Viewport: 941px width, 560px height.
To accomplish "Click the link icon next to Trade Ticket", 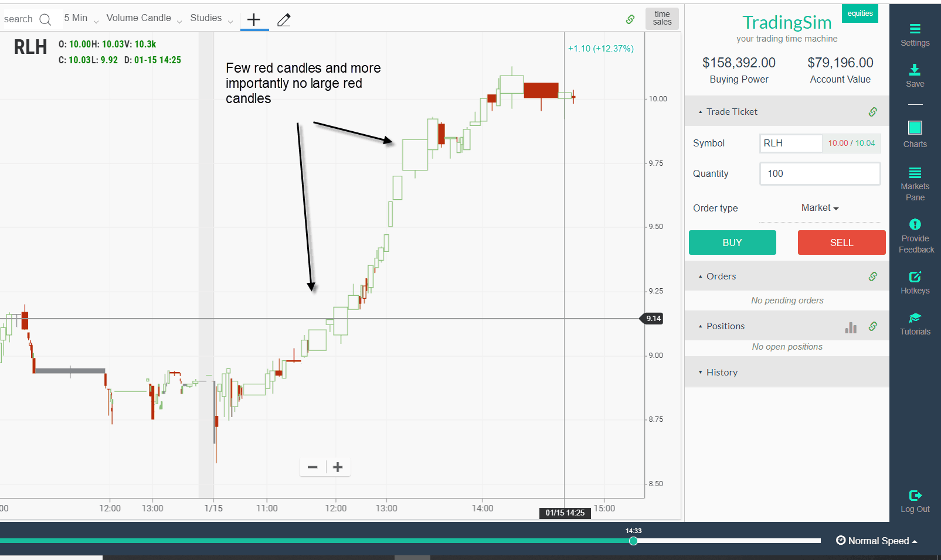I will [x=873, y=111].
